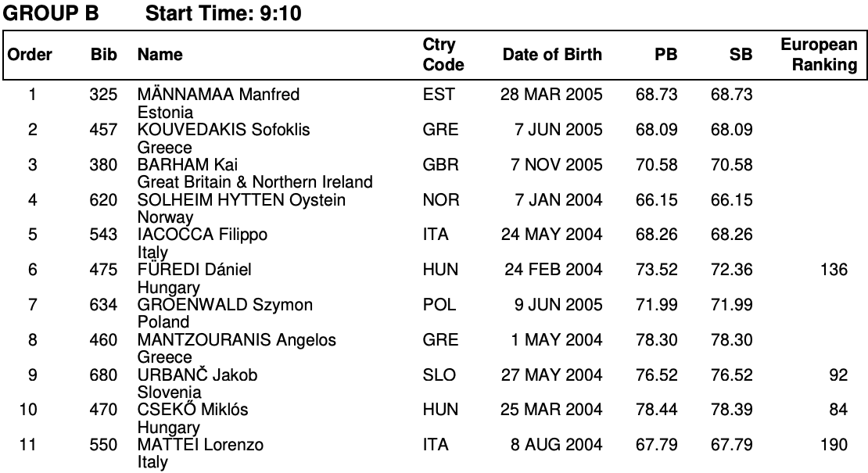The image size is (868, 473).
Task: Click the Date of Birth header
Action: (x=552, y=55)
